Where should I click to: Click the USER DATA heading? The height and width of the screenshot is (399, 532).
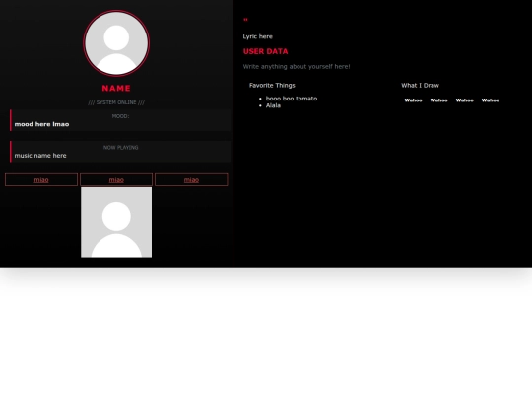click(x=265, y=51)
